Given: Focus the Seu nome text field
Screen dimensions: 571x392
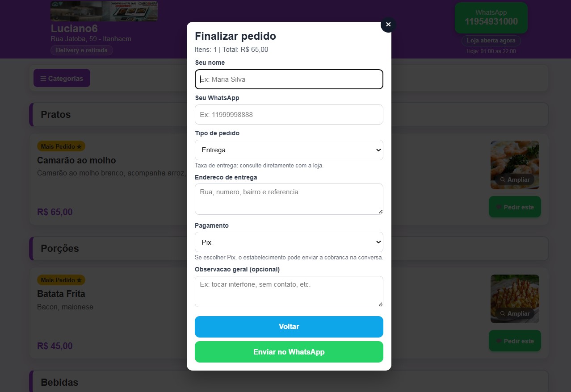Looking at the screenshot, I should click(289, 79).
